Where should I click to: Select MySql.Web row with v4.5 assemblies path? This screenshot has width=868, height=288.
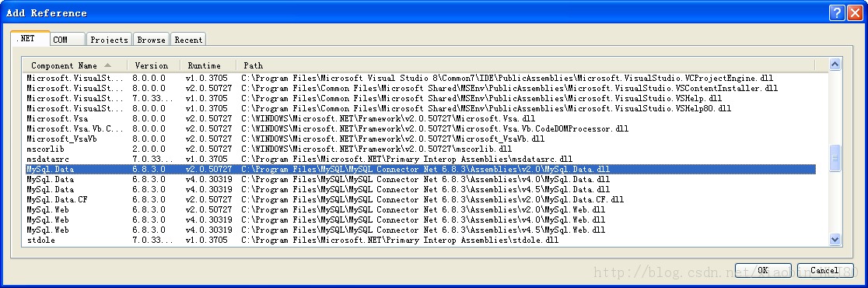tap(421, 230)
